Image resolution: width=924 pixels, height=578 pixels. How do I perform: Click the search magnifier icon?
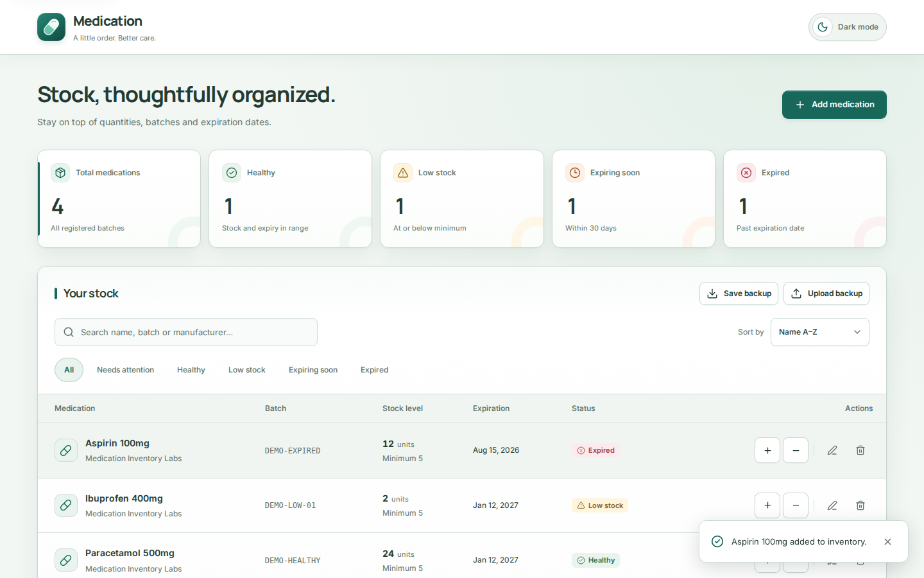(69, 332)
